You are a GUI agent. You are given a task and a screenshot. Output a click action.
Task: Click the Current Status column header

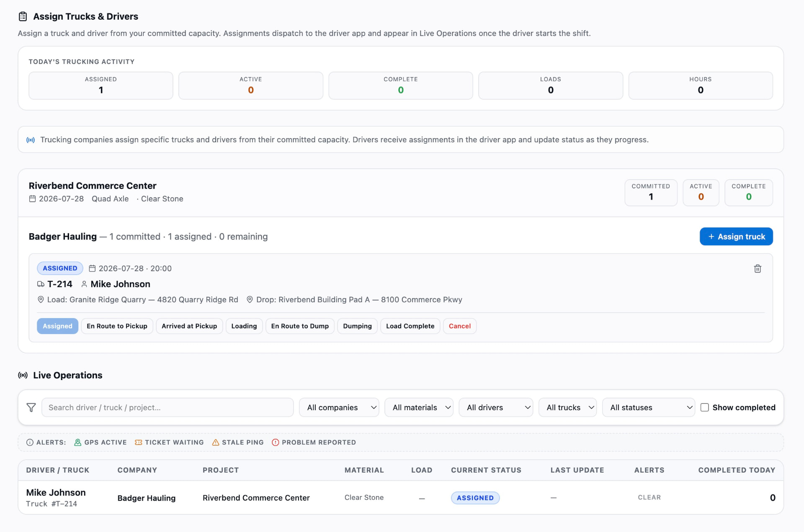486,470
